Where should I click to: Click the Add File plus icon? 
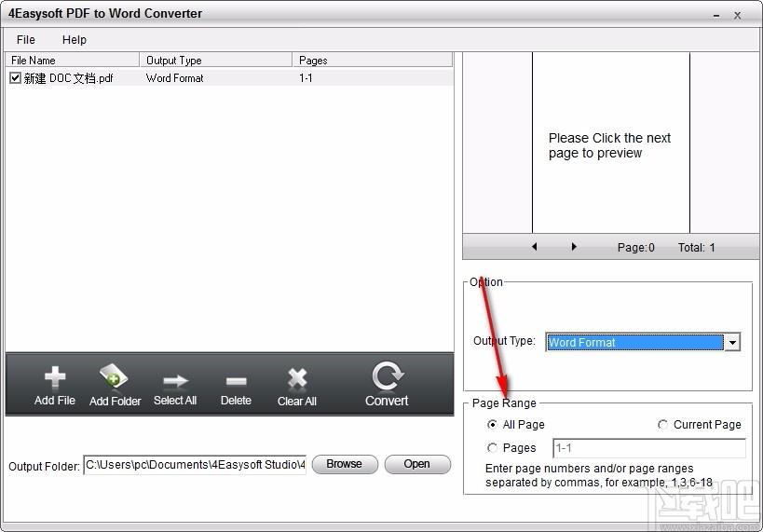point(55,378)
